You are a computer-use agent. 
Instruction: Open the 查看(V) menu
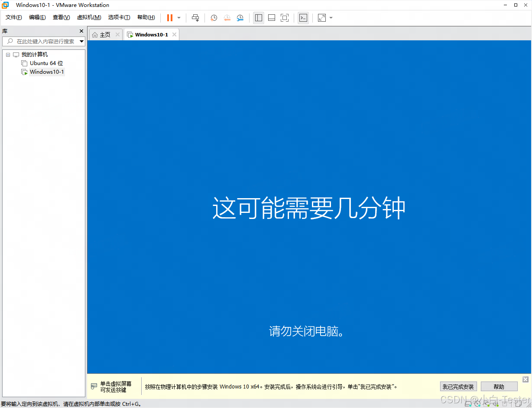(x=61, y=17)
